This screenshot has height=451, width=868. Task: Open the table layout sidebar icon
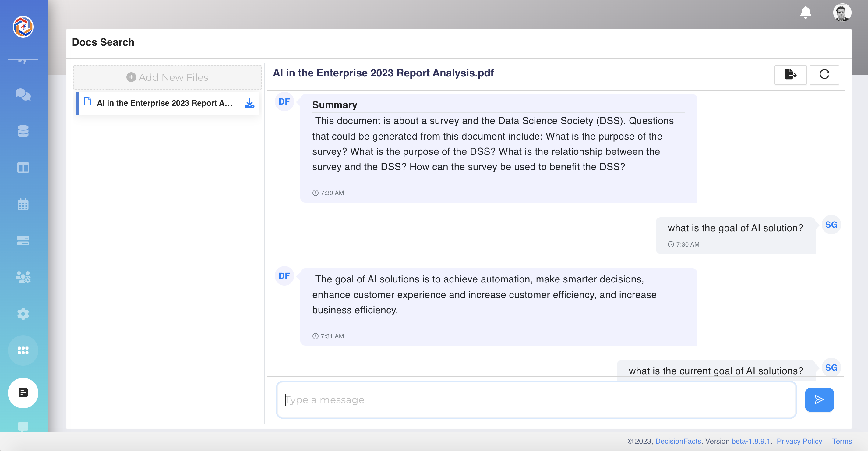pyautogui.click(x=23, y=168)
